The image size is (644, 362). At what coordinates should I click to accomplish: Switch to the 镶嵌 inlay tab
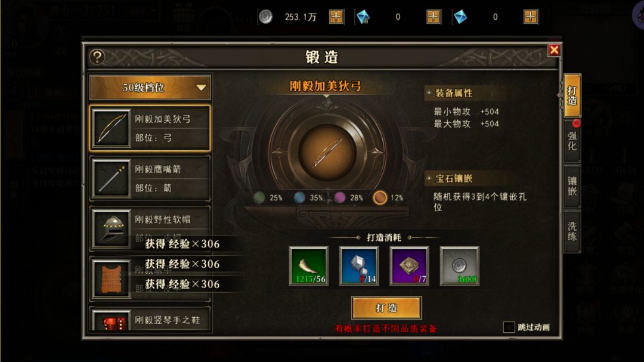pyautogui.click(x=572, y=186)
